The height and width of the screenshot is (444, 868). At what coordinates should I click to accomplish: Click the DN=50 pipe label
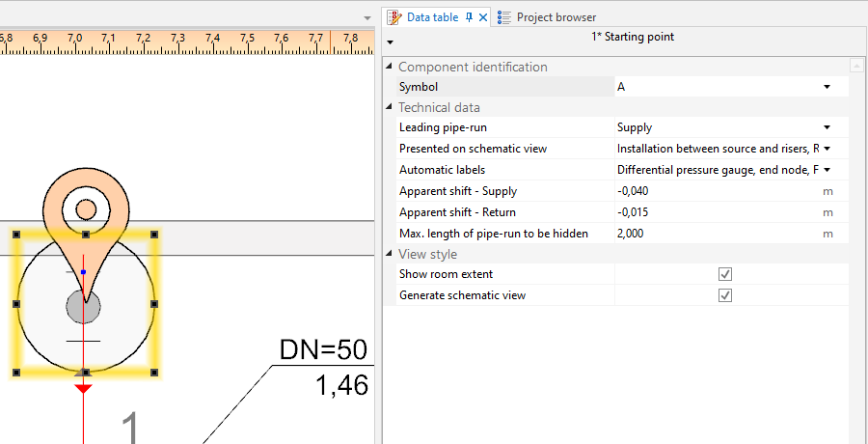pyautogui.click(x=323, y=350)
